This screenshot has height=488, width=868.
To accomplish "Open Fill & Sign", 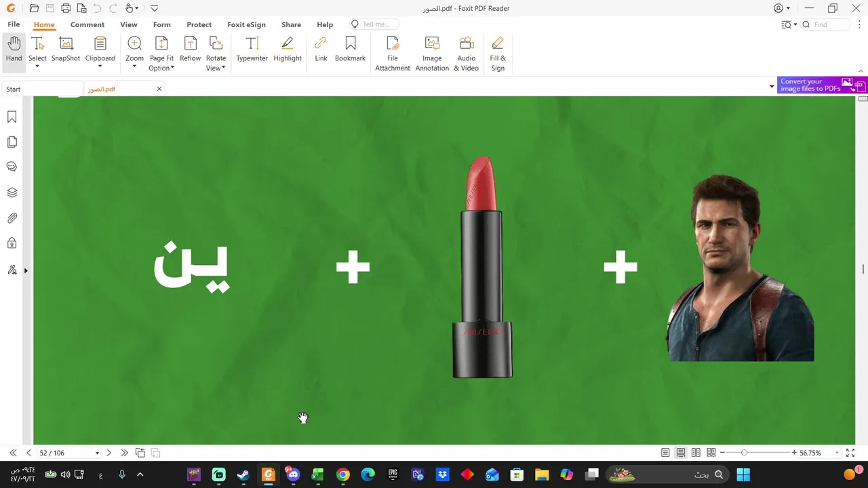I will pos(498,54).
